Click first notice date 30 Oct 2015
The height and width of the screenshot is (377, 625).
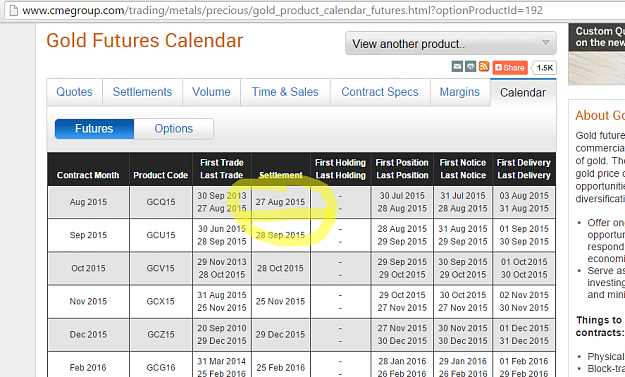pyautogui.click(x=463, y=295)
